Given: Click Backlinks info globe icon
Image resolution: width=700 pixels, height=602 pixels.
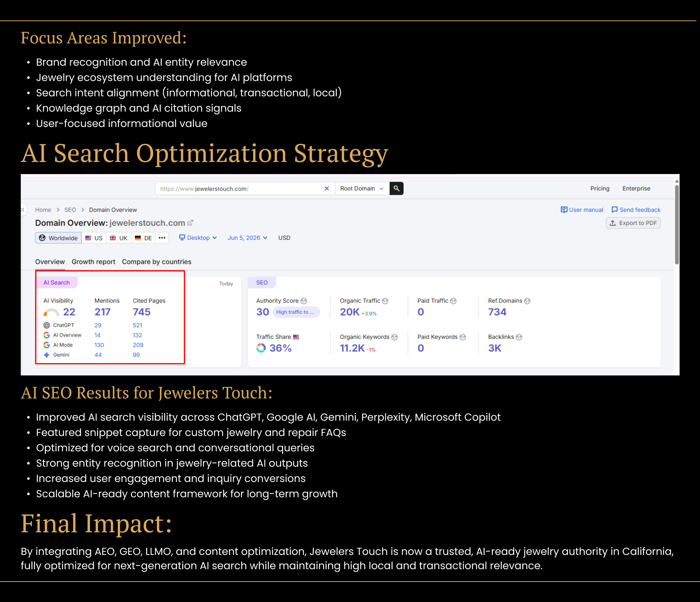Looking at the screenshot, I should pos(519,337).
